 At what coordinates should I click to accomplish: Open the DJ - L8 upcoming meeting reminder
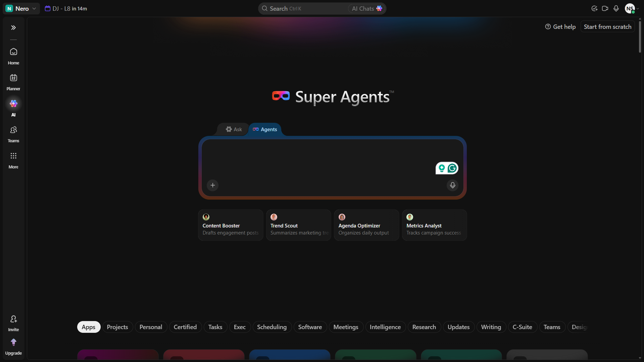[x=66, y=8]
